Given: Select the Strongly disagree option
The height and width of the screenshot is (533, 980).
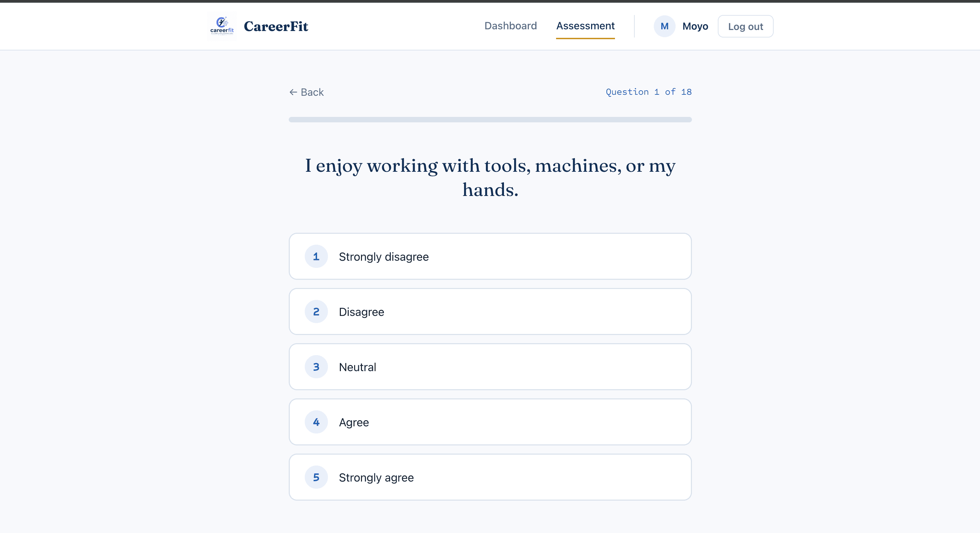Looking at the screenshot, I should tap(490, 256).
